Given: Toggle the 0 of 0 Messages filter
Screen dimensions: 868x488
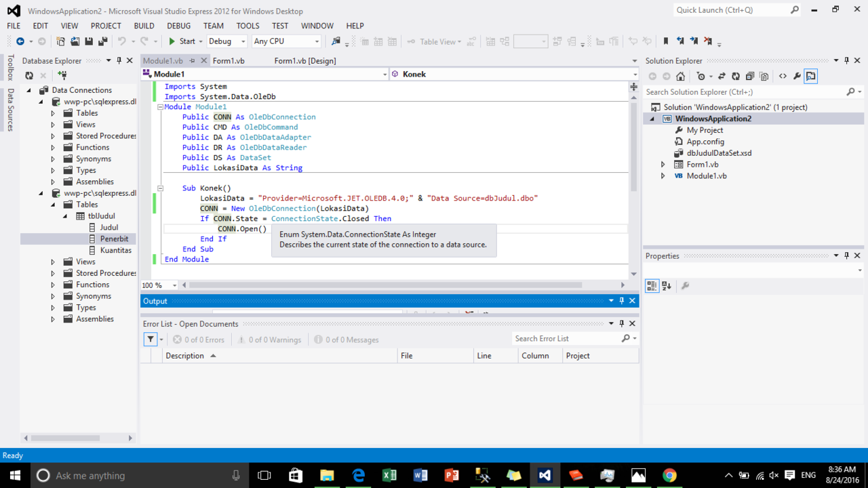Looking at the screenshot, I should pyautogui.click(x=347, y=340).
